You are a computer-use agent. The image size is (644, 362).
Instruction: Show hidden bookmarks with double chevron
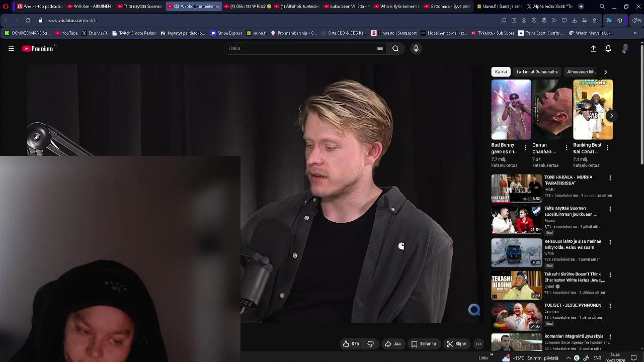tap(635, 33)
